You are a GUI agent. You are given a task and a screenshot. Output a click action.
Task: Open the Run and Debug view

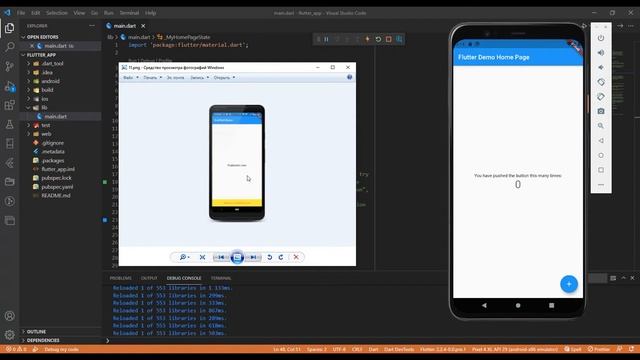(x=9, y=86)
